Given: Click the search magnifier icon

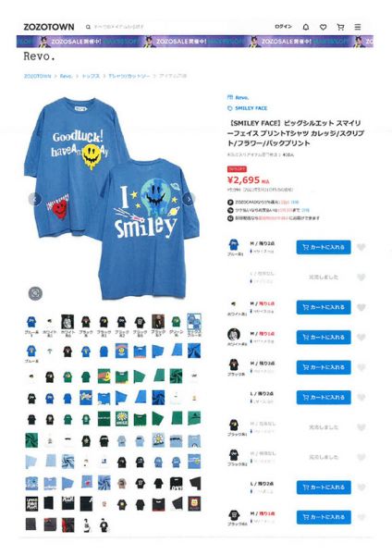Looking at the screenshot, I should (88, 27).
